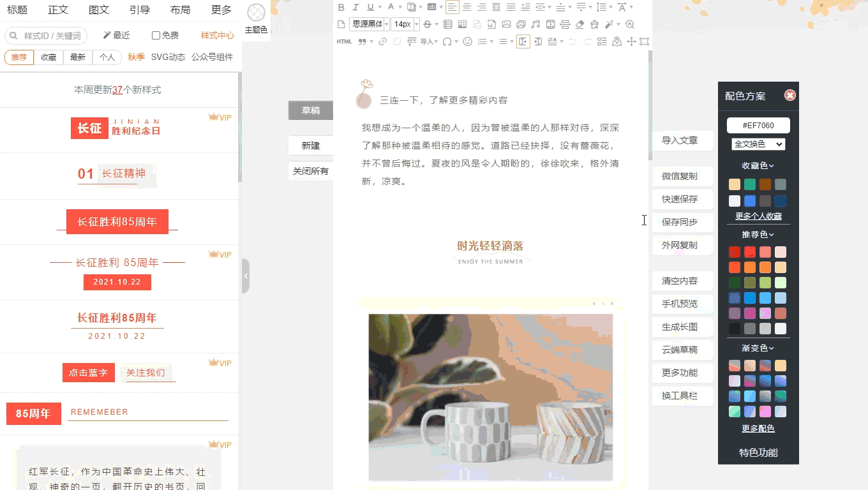
Task: Open the 更多 style tab
Action: click(x=221, y=10)
